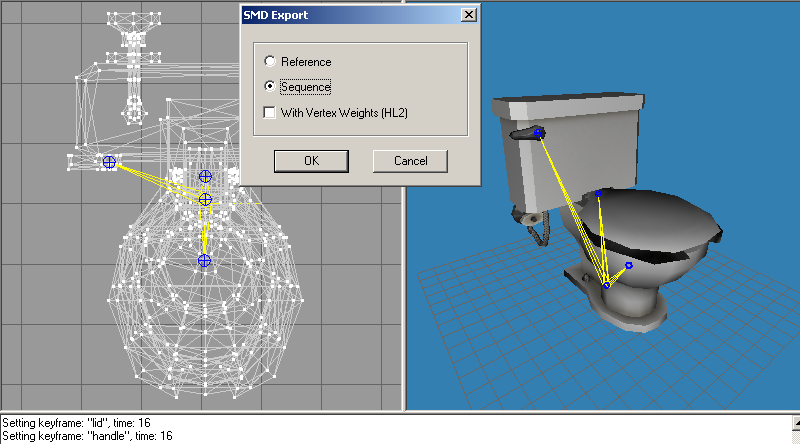Select the small blue joint near the 3D bowl front
The image size is (800, 444).
tap(629, 265)
